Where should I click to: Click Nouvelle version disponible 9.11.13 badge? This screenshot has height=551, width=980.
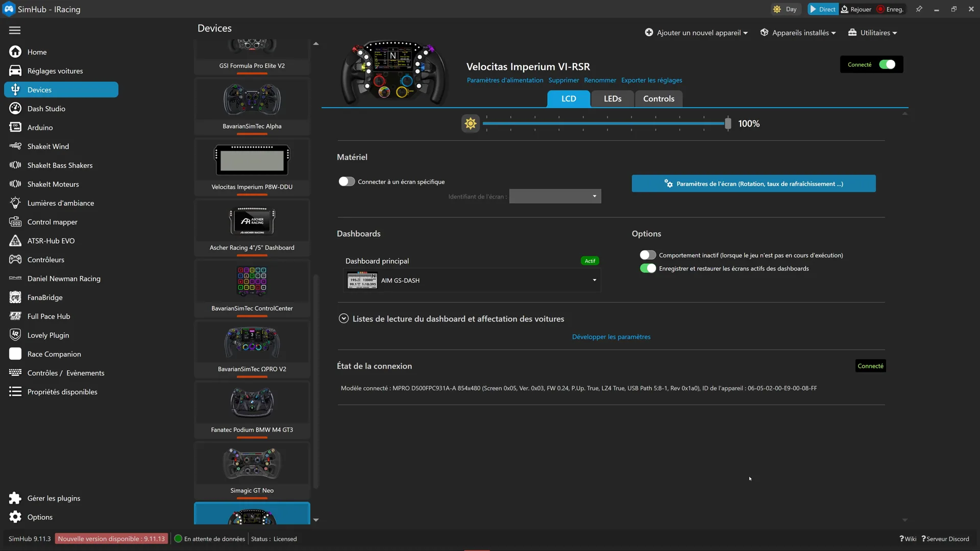point(111,539)
